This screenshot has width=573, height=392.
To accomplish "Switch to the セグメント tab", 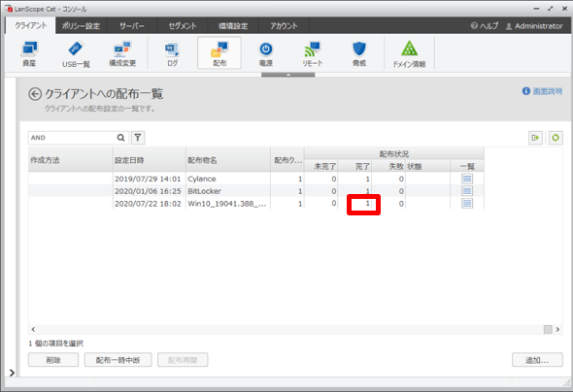I will pyautogui.click(x=183, y=25).
